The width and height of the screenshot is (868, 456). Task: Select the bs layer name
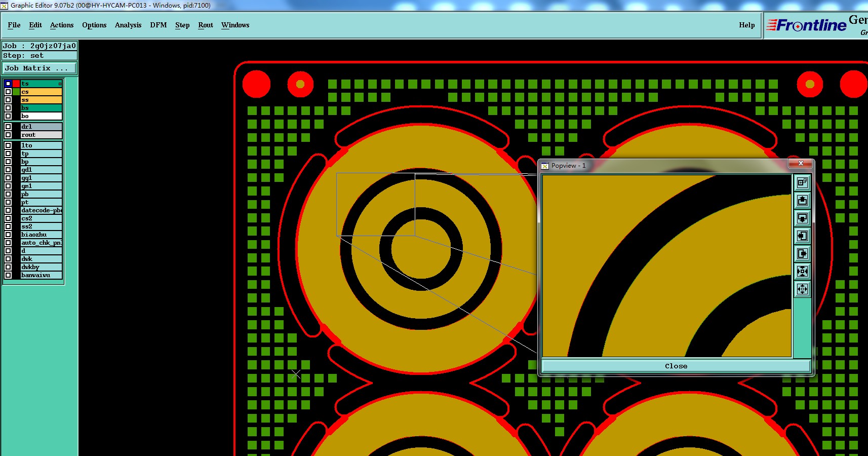41,108
